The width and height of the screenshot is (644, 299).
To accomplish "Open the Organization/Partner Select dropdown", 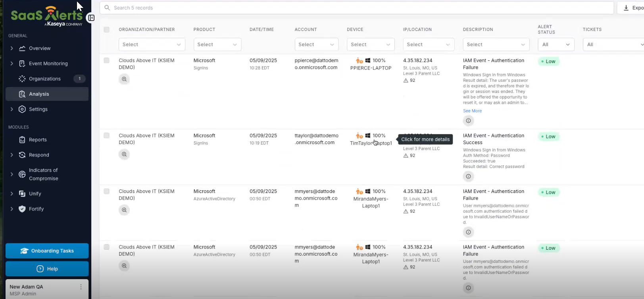I will [152, 44].
